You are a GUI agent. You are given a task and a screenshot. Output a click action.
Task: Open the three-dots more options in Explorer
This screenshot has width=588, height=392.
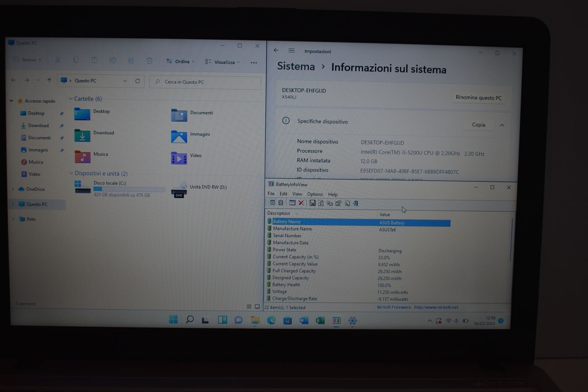point(254,63)
